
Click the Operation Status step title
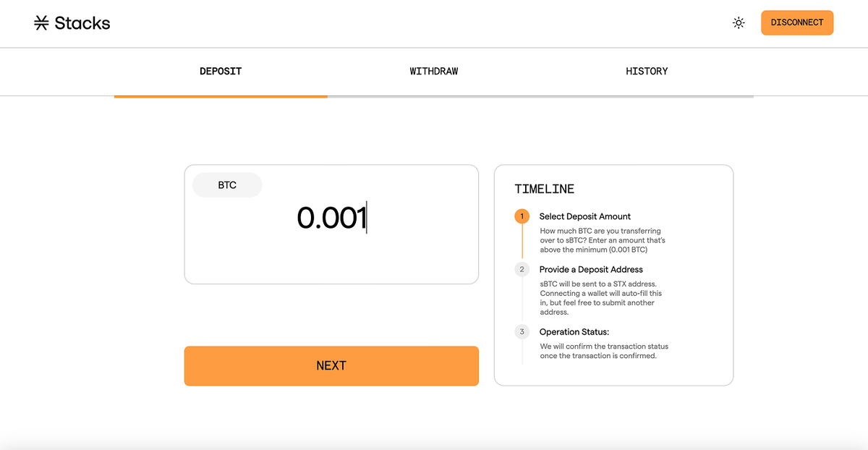tap(574, 332)
